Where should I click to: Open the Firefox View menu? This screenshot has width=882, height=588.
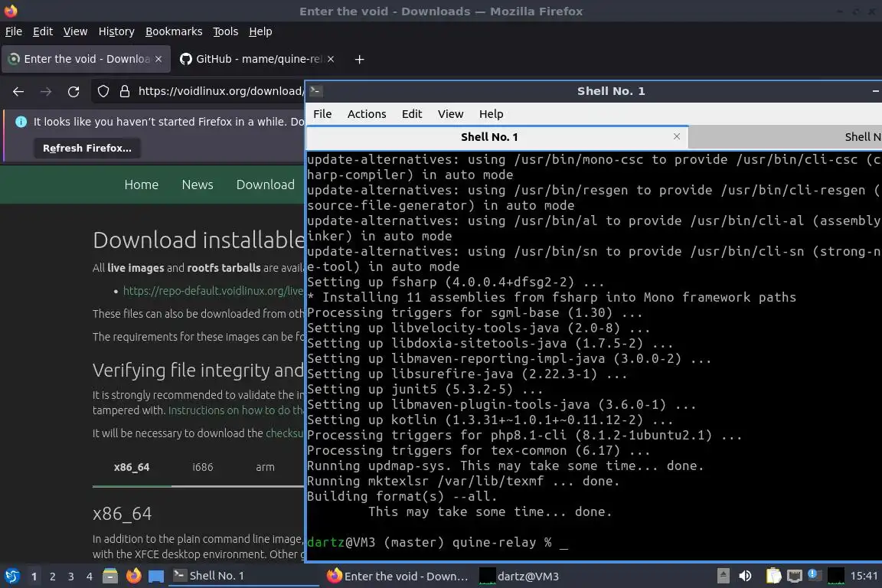pos(75,31)
